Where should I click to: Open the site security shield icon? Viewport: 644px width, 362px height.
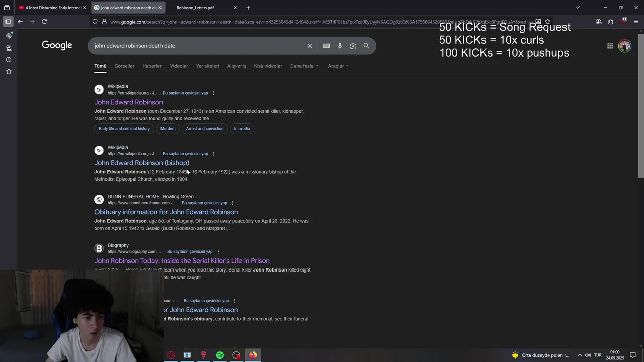point(95,22)
